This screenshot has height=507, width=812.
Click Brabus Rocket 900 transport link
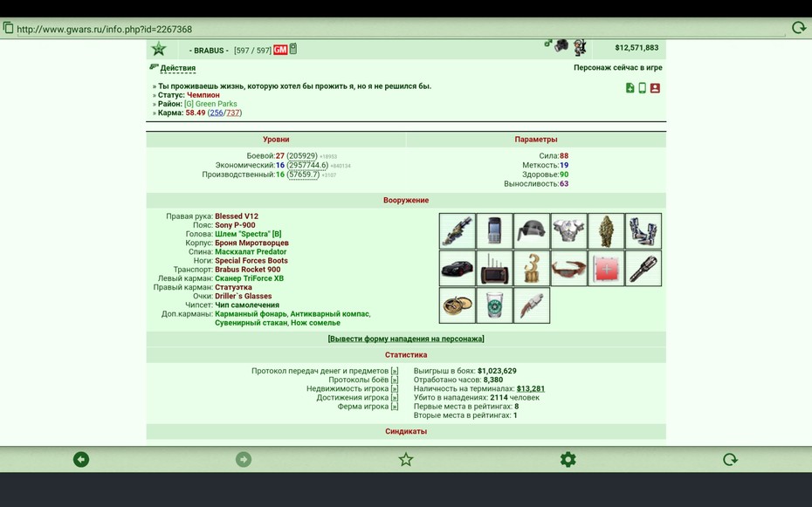(x=248, y=269)
